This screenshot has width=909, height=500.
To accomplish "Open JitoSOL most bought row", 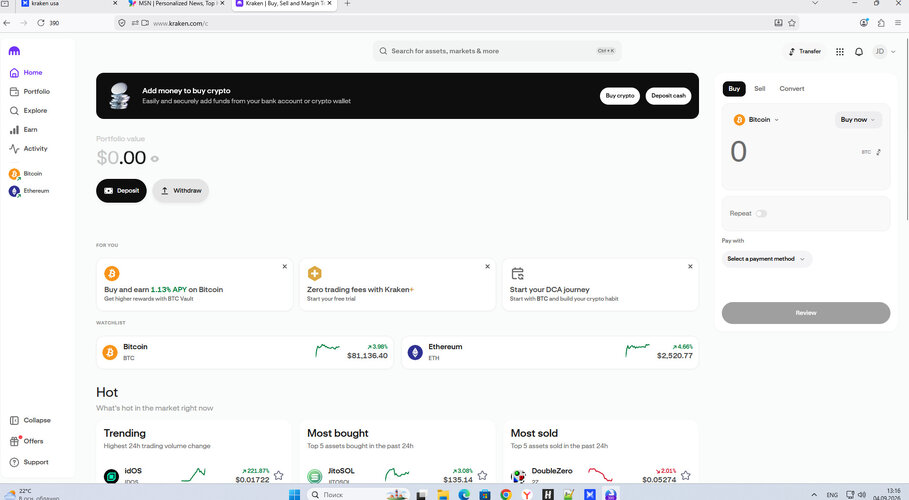I will tap(397, 476).
